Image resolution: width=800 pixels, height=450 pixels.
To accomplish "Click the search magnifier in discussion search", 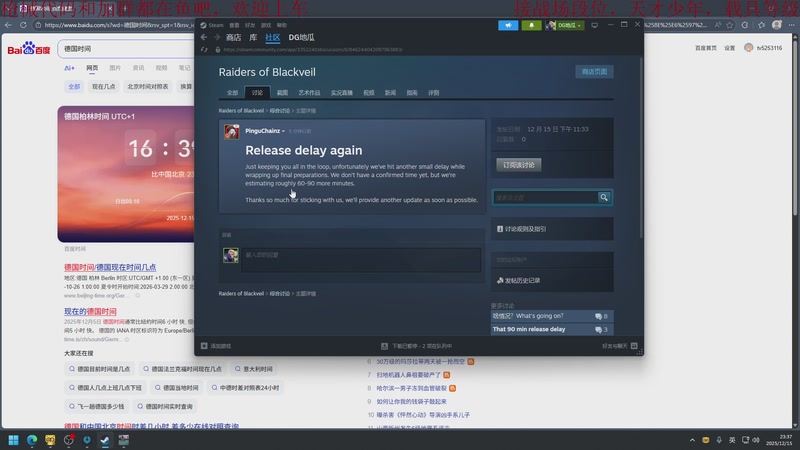I will coord(604,197).
